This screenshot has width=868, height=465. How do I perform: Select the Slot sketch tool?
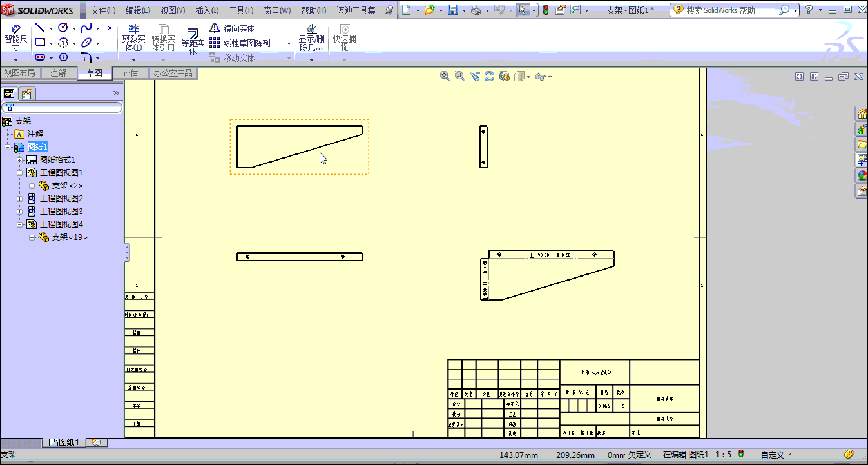[x=40, y=57]
